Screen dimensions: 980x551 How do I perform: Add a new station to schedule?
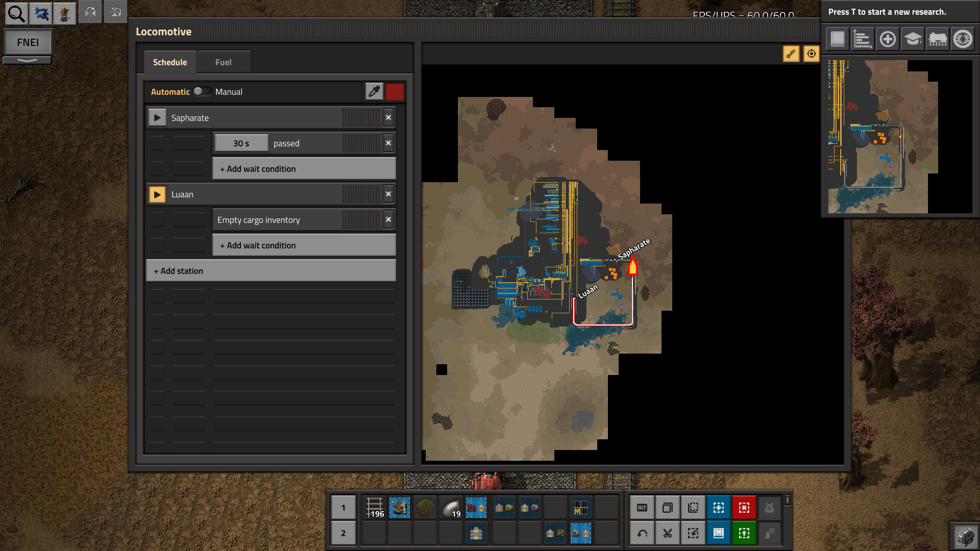point(271,271)
